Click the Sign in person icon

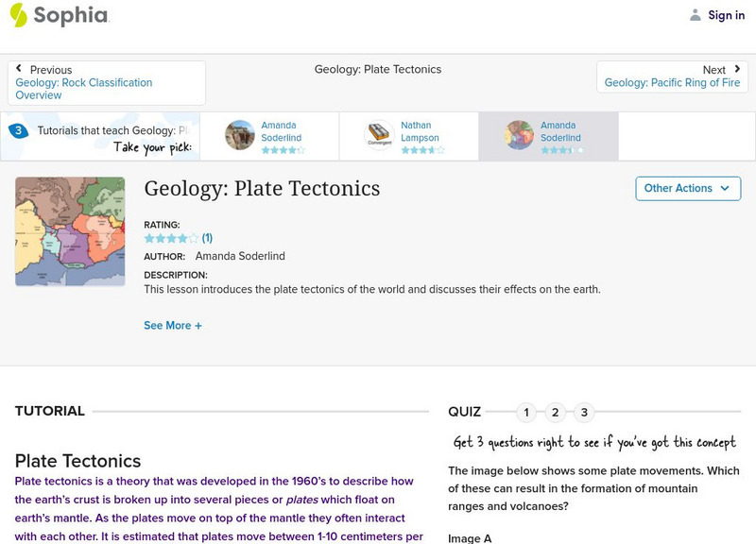pyautogui.click(x=696, y=15)
